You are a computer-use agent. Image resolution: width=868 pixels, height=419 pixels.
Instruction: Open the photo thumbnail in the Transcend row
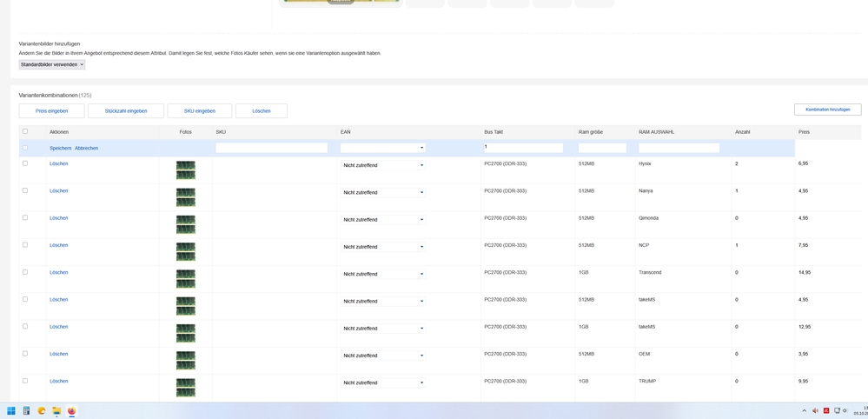(x=185, y=278)
